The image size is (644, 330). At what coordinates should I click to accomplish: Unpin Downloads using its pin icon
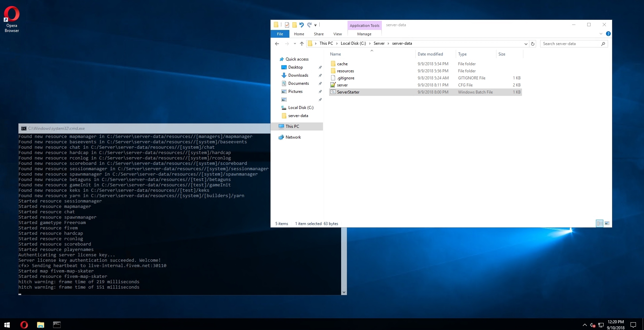[320, 75]
